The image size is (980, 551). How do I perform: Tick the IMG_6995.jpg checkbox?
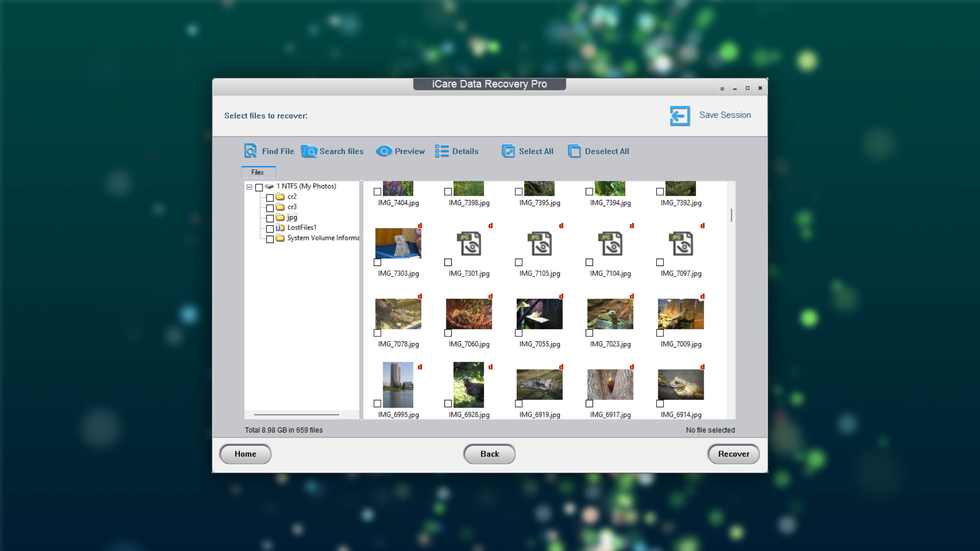point(377,404)
